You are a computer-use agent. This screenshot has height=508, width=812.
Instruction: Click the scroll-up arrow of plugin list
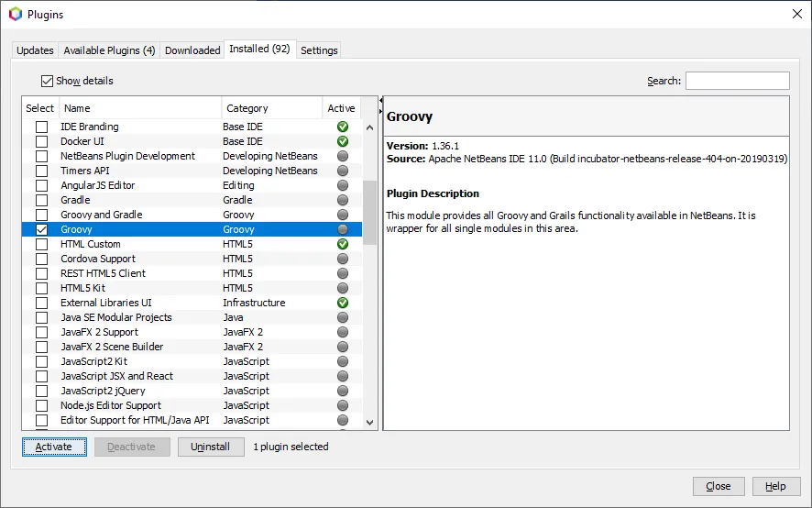(369, 127)
